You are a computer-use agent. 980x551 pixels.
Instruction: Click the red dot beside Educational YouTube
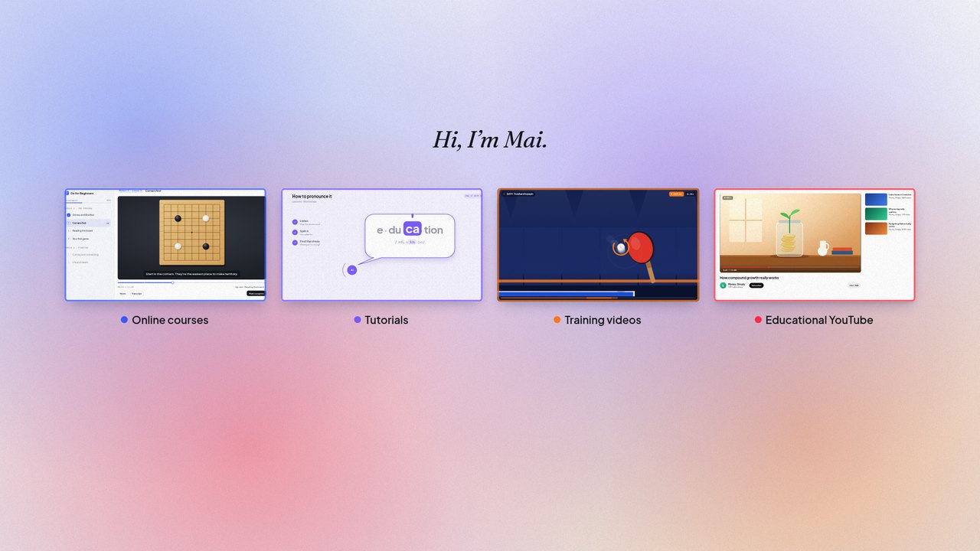click(x=758, y=320)
